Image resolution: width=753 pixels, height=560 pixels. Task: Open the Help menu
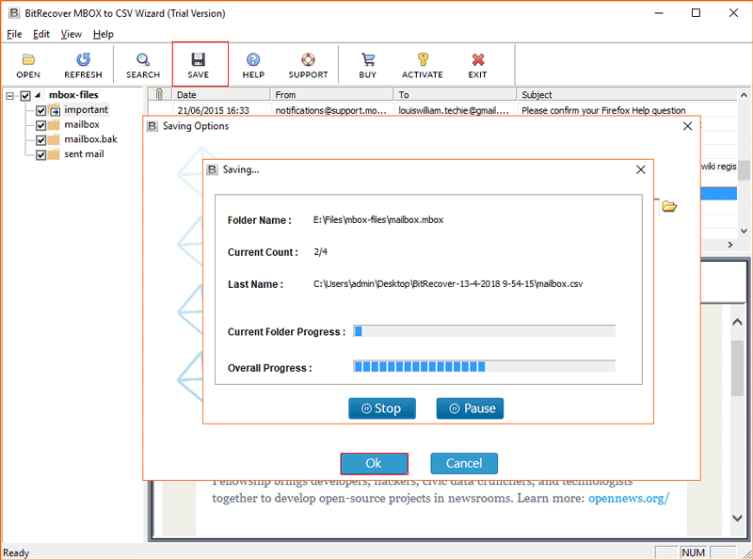[x=104, y=34]
